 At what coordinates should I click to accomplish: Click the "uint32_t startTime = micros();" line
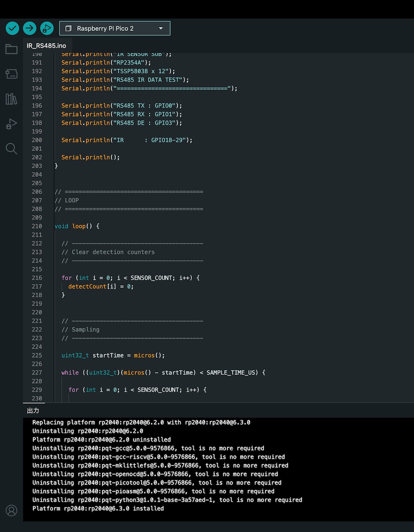click(113, 355)
